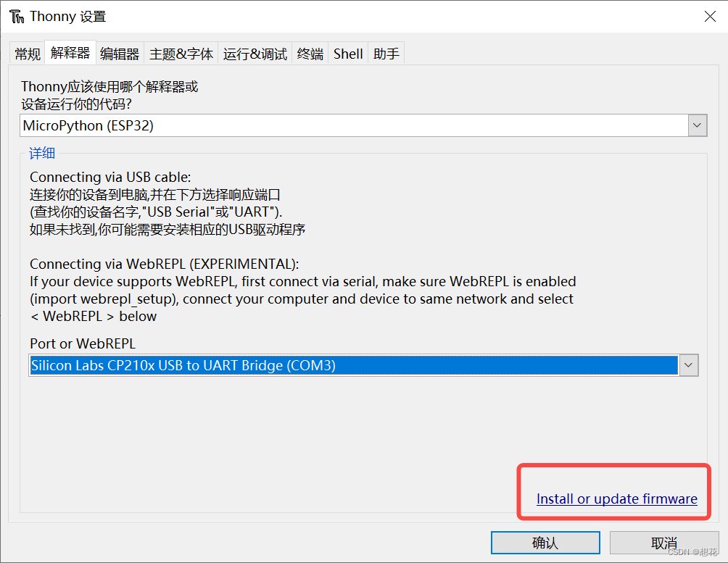
Task: Open the 编辑器 tab
Action: click(x=120, y=54)
